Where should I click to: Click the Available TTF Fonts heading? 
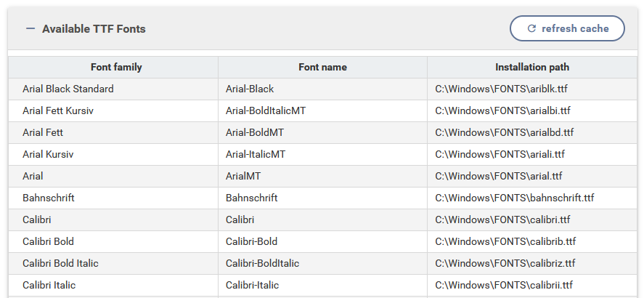click(x=94, y=29)
